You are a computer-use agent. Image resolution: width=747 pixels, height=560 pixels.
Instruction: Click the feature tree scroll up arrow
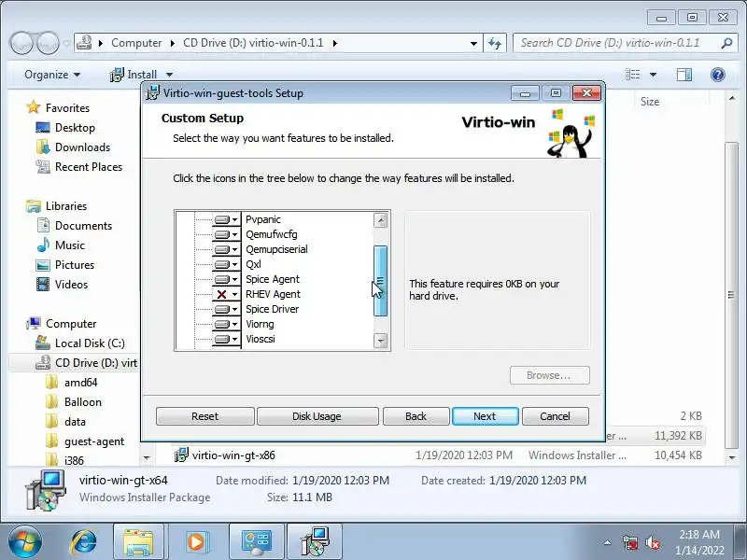[x=380, y=220]
